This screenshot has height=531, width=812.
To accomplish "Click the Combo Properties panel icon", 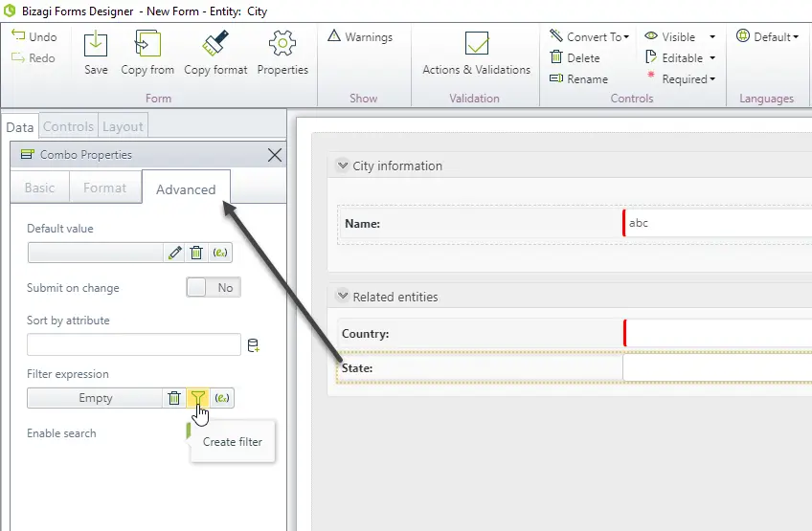I will click(28, 154).
